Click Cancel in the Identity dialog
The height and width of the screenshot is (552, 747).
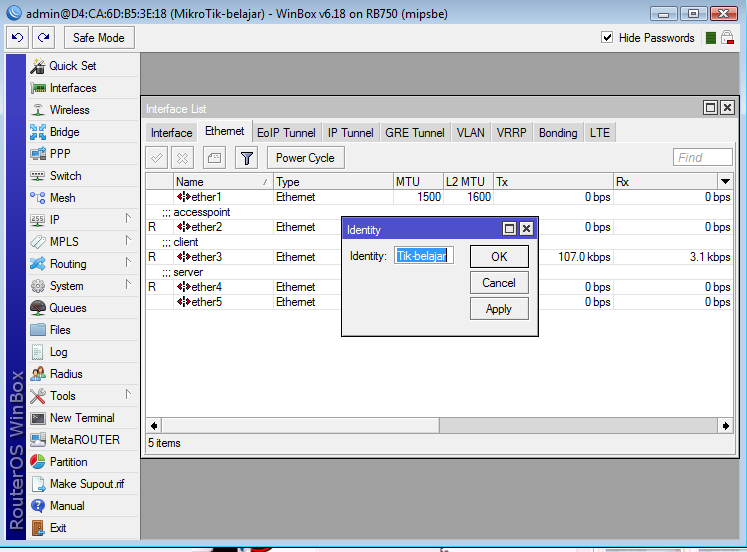499,283
